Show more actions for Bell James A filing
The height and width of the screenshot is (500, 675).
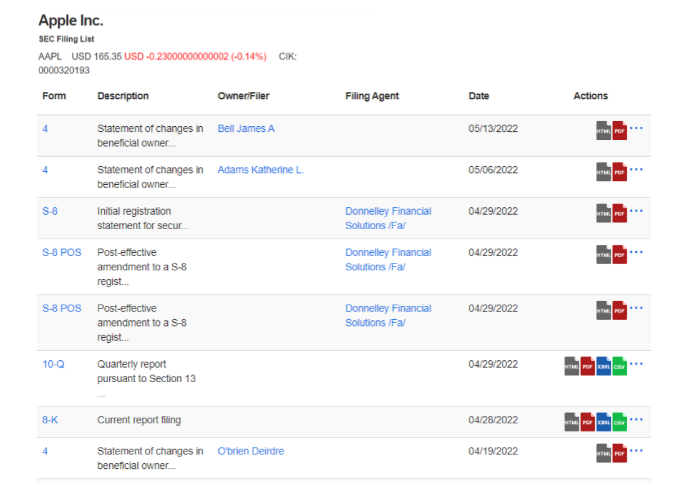636,129
